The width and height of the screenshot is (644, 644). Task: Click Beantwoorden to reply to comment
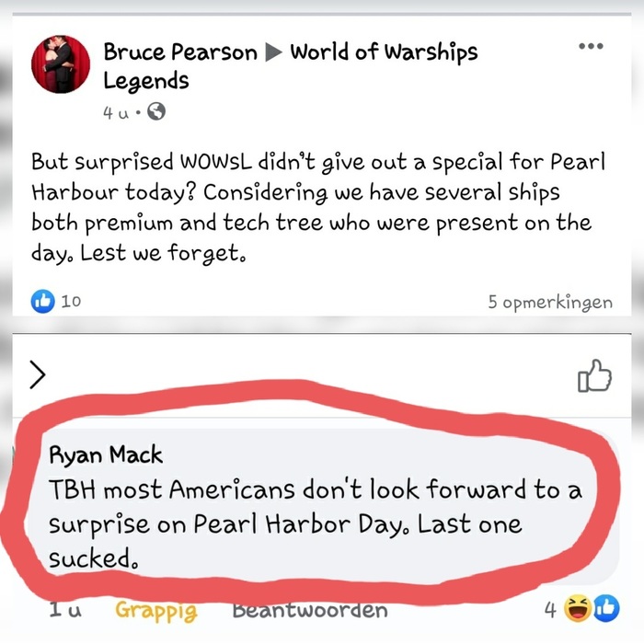point(310,609)
